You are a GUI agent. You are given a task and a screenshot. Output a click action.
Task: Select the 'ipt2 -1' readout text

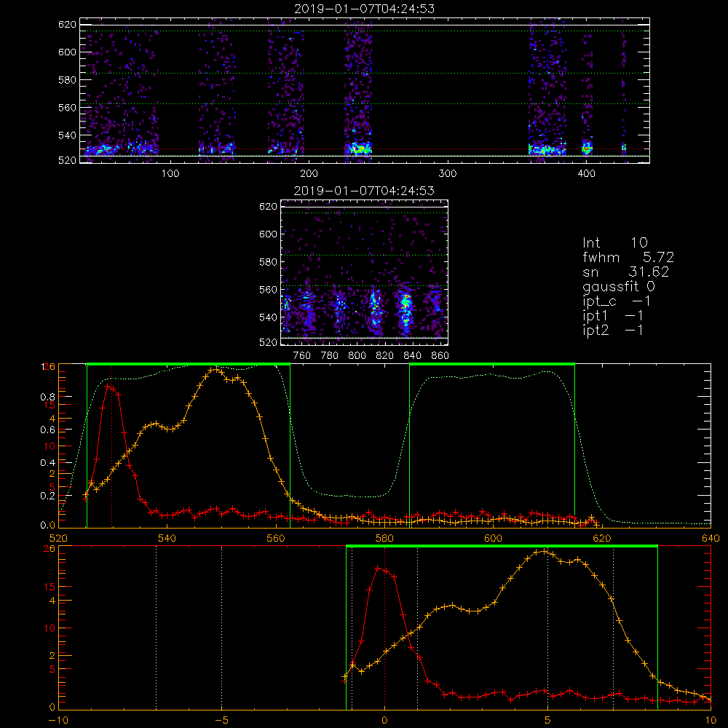pos(612,330)
